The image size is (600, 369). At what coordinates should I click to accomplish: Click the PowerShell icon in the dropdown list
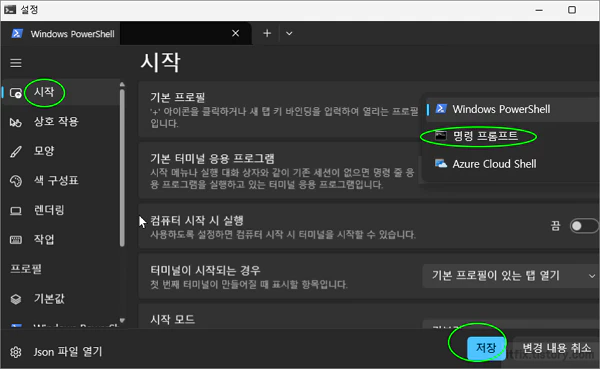441,109
